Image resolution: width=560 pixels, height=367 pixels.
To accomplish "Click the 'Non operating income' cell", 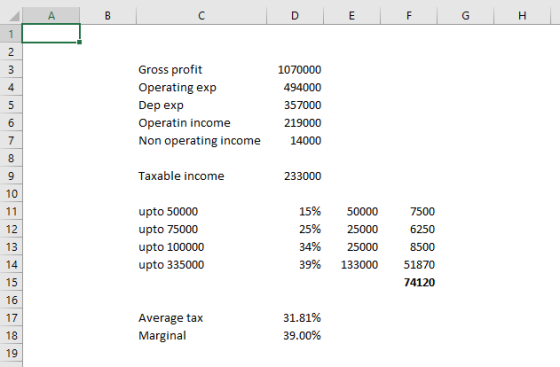I will pyautogui.click(x=201, y=140).
